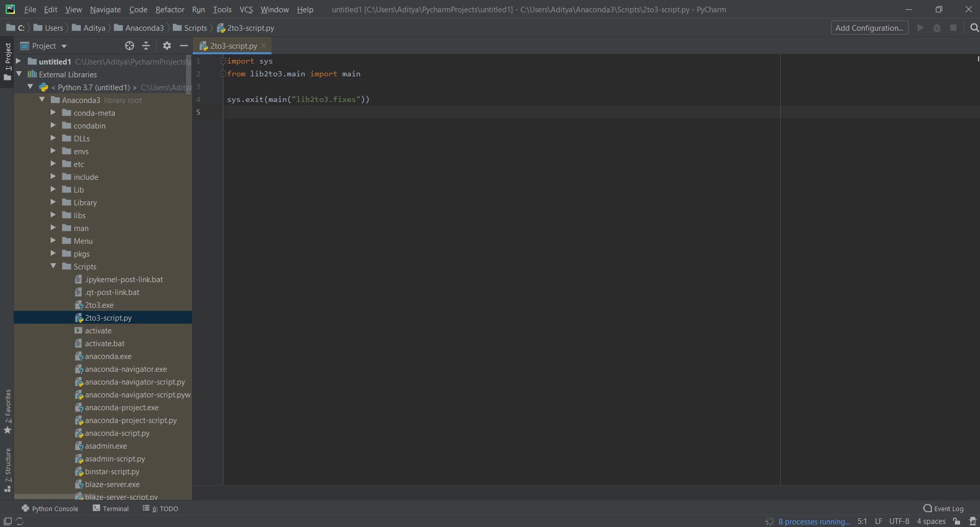
Task: Open the Refactor menu
Action: [x=170, y=9]
